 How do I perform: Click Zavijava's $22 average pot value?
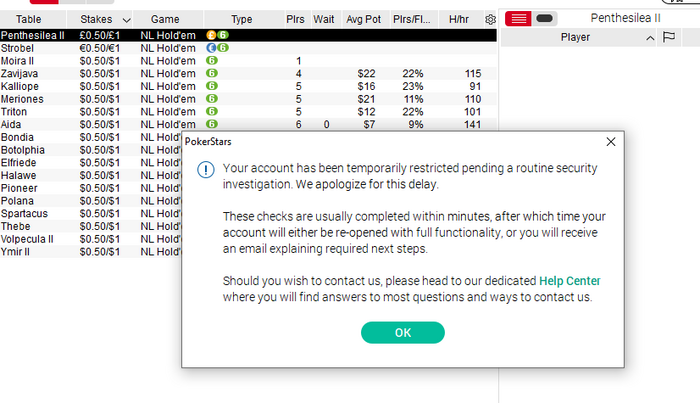coord(366,74)
